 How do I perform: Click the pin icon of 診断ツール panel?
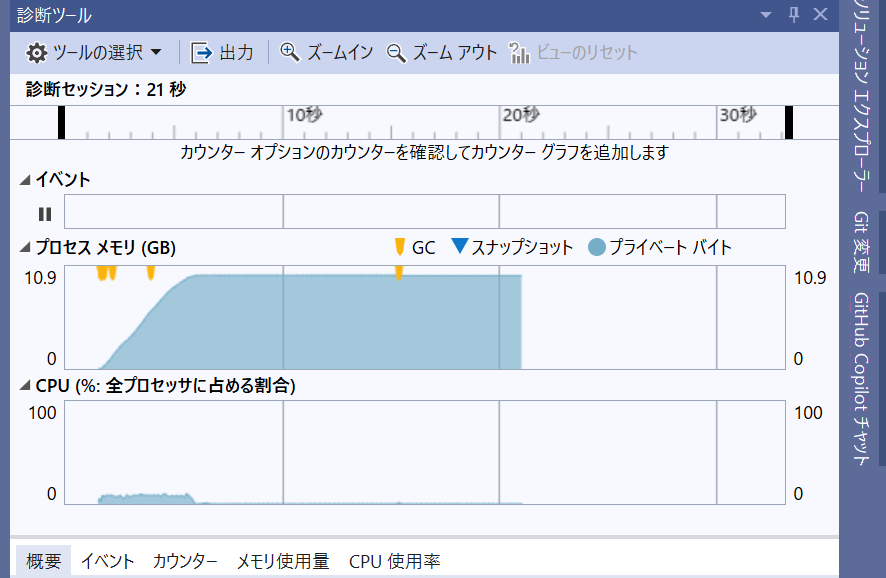pyautogui.click(x=794, y=15)
